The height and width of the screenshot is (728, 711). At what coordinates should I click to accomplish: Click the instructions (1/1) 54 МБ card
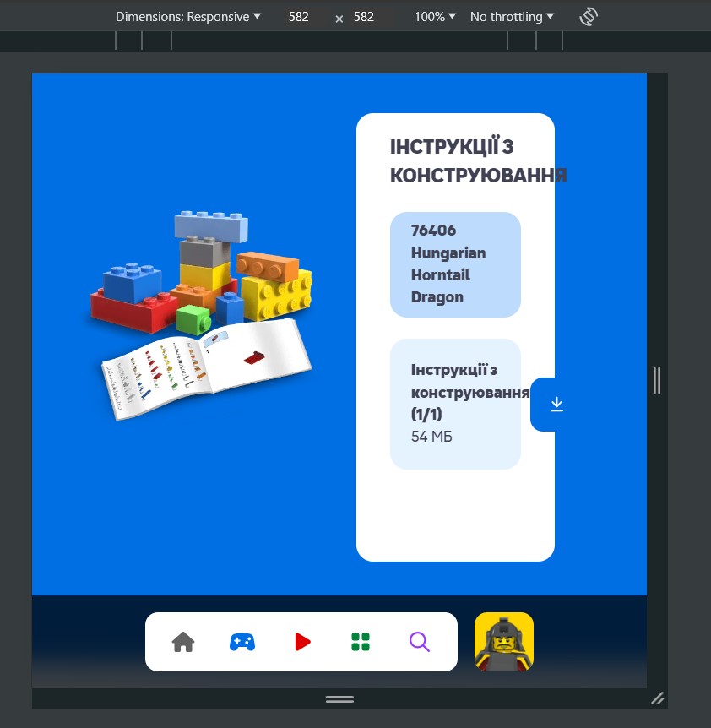pos(455,405)
